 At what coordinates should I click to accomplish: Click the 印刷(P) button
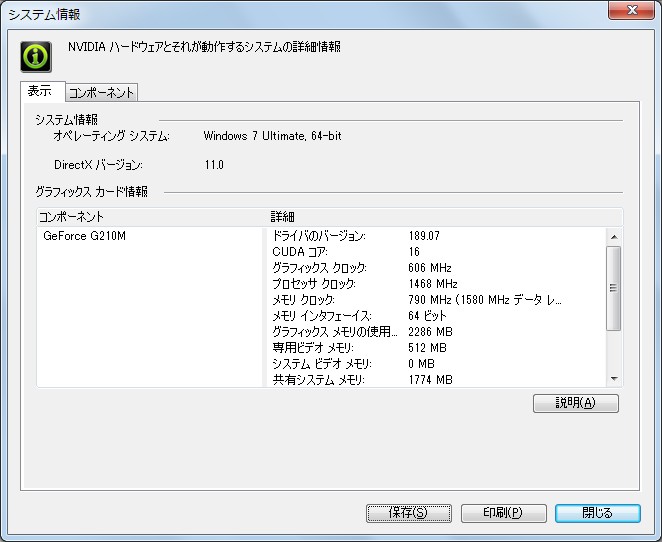[x=503, y=513]
